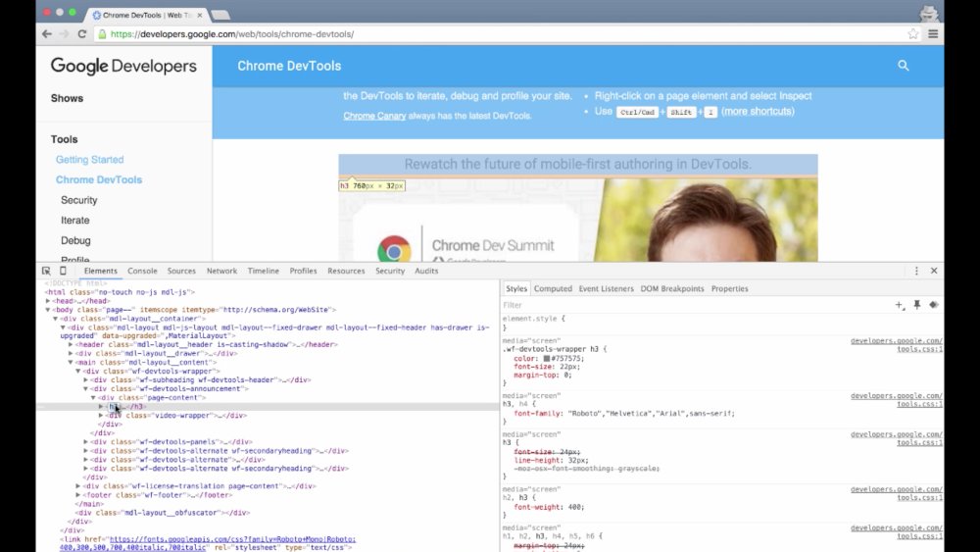Open the Sources tab

click(181, 271)
